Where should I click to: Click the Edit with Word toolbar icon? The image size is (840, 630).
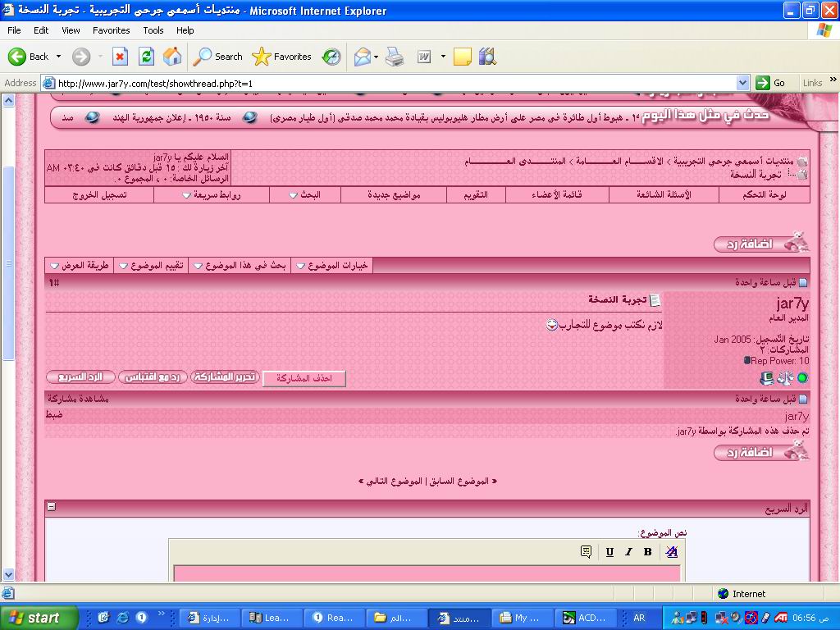(424, 57)
